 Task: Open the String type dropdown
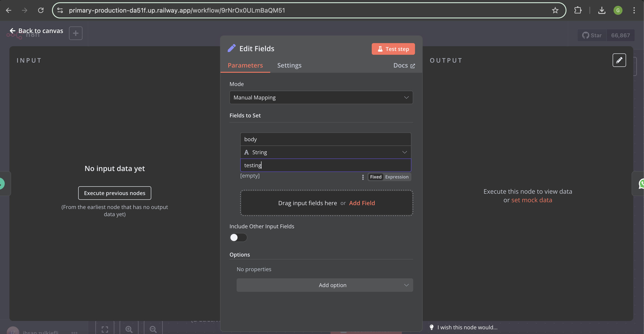326,152
